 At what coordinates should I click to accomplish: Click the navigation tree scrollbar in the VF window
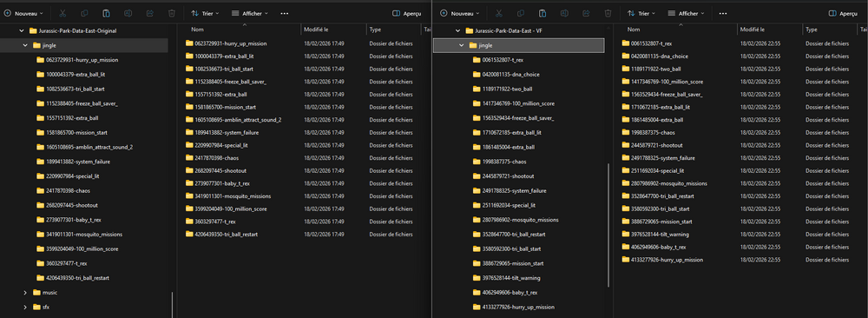point(608,226)
